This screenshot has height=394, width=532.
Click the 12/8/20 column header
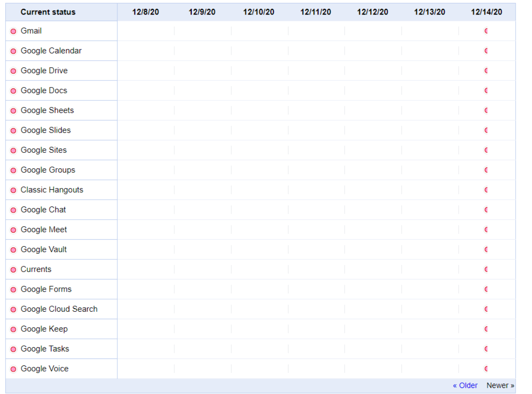coord(145,12)
